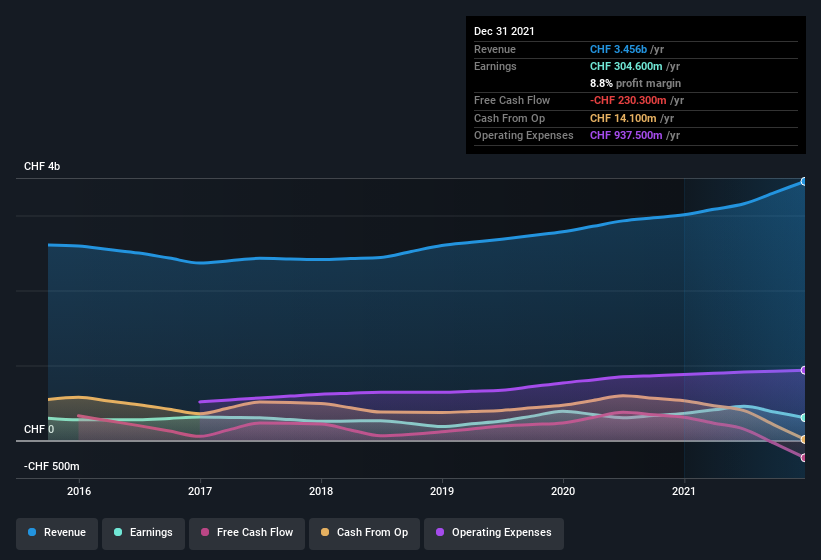The height and width of the screenshot is (560, 821).
Task: Click the CHF 0 y-axis label
Action: coord(39,429)
